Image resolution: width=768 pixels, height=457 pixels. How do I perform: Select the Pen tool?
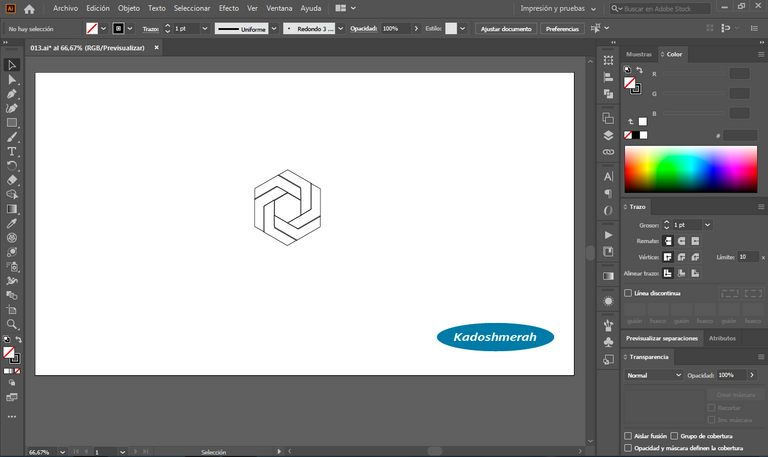[12, 94]
